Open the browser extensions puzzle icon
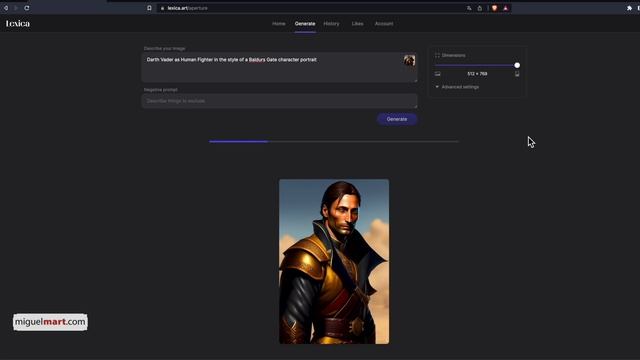 click(x=629, y=8)
